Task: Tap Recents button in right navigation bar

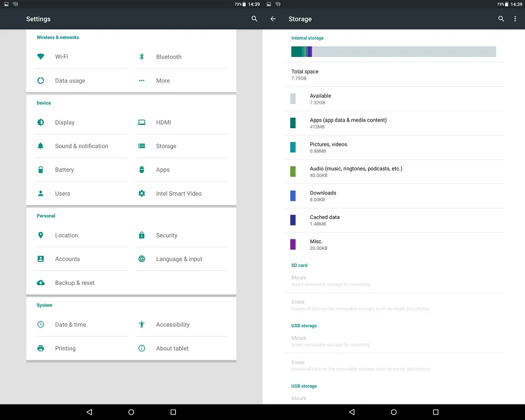Action: coord(435,412)
